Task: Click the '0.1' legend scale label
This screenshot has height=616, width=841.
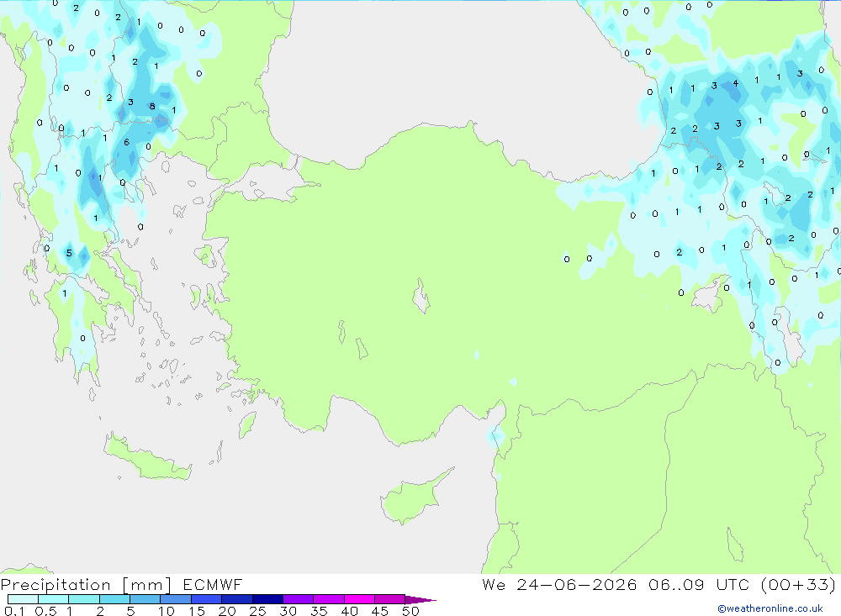Action: click(x=14, y=611)
